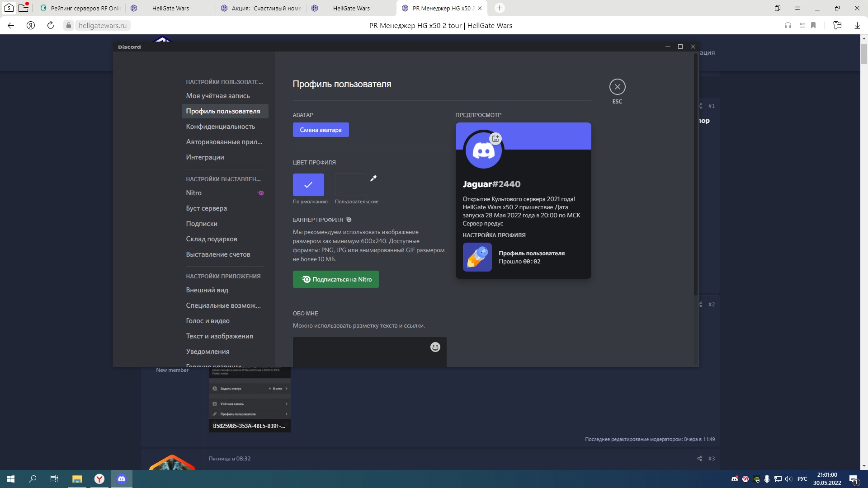Close the PR Менеджер HG x50 tab
The height and width of the screenshot is (488, 868).
480,8
